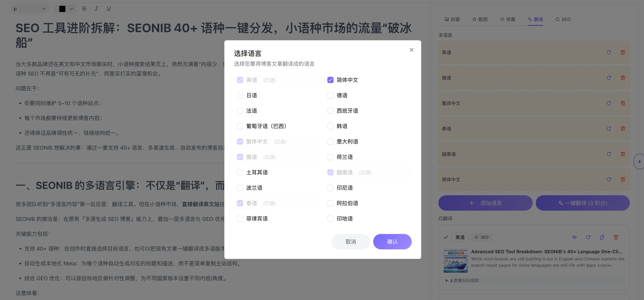644x300 pixels.
Task: Tick the 荷兰语 checkbox
Action: pos(330,157)
